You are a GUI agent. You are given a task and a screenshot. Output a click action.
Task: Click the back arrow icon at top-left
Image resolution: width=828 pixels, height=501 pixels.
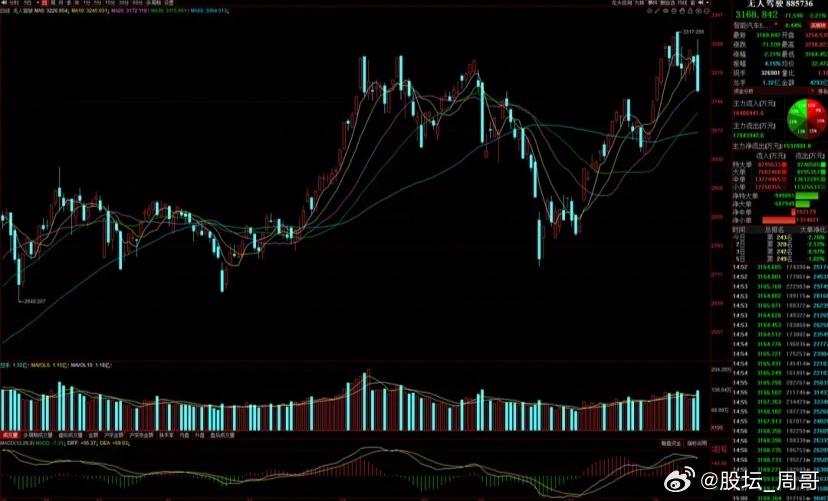[x=4, y=3]
